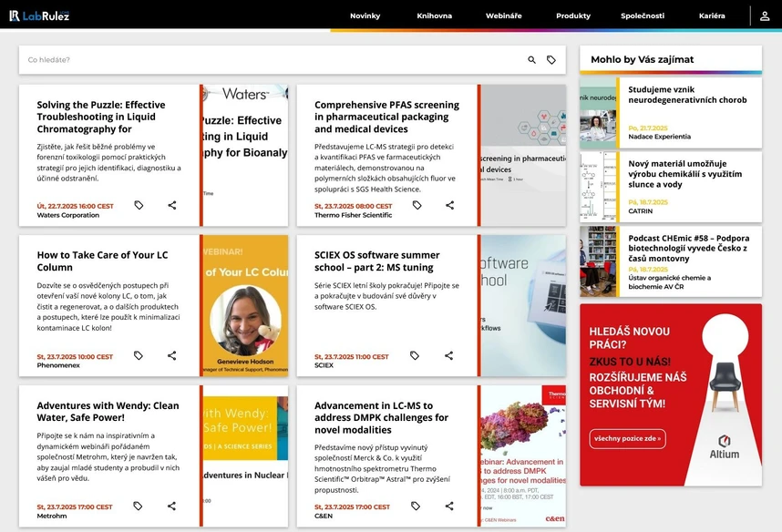Share the Waters troubleshooting webinar via share icon

[170, 205]
